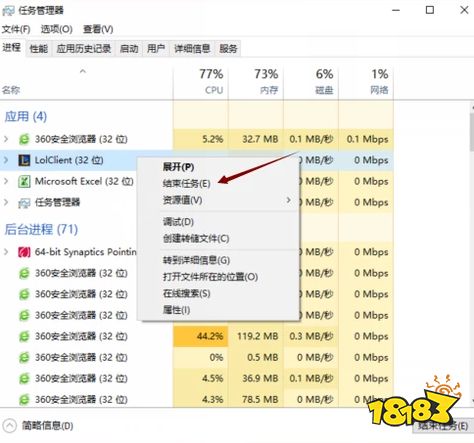Click 360安全浏览器 icon in 36.9 MB row

(24, 379)
